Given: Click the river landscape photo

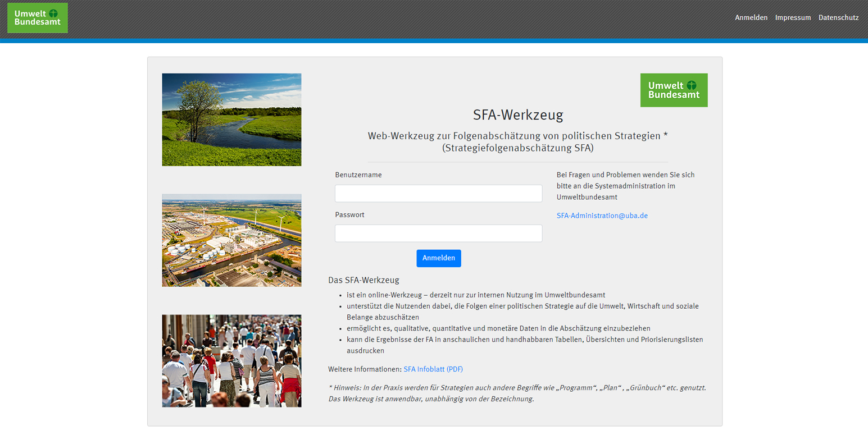Looking at the screenshot, I should tap(231, 120).
